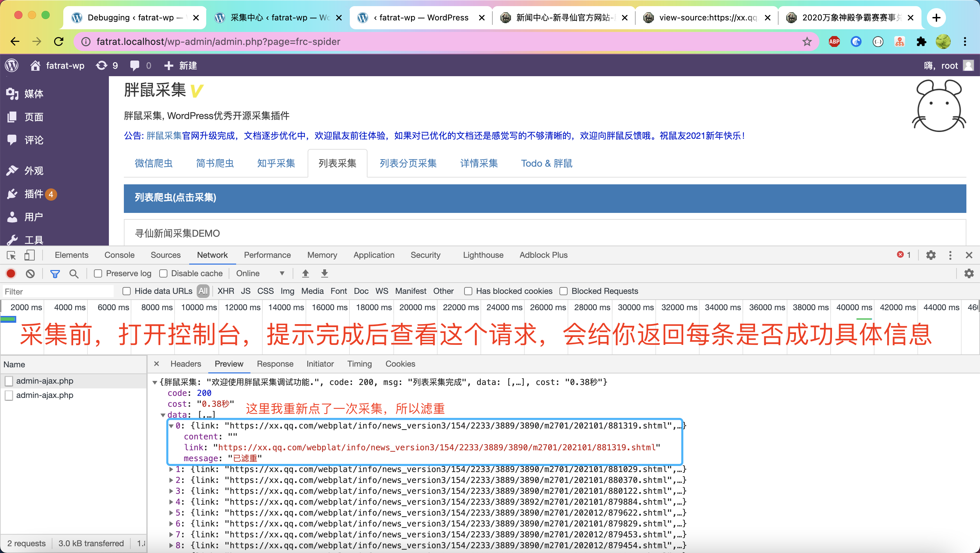Select first admin-ajax.php request row
Image resolution: width=980 pixels, height=553 pixels.
pyautogui.click(x=73, y=381)
